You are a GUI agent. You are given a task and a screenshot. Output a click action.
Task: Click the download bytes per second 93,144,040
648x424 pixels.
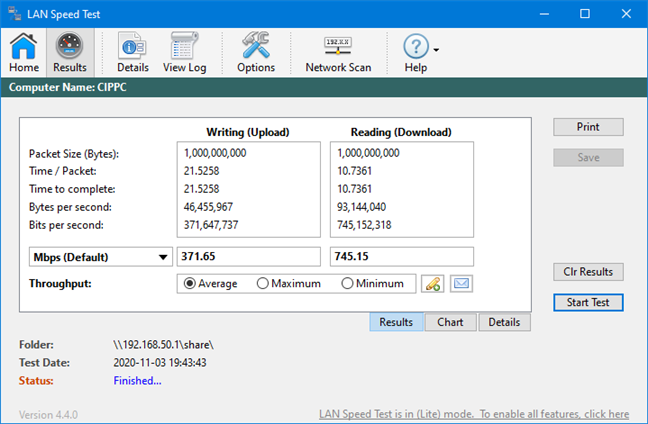click(x=362, y=207)
